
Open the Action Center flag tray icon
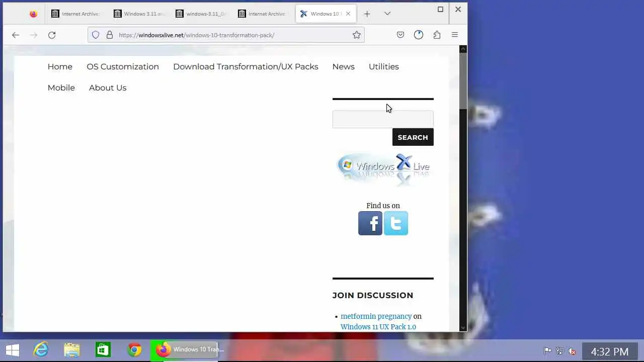coord(547,351)
